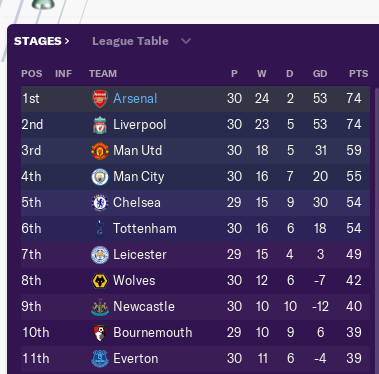This screenshot has width=379, height=374.
Task: Click the Arsenal club crest
Action: (100, 99)
